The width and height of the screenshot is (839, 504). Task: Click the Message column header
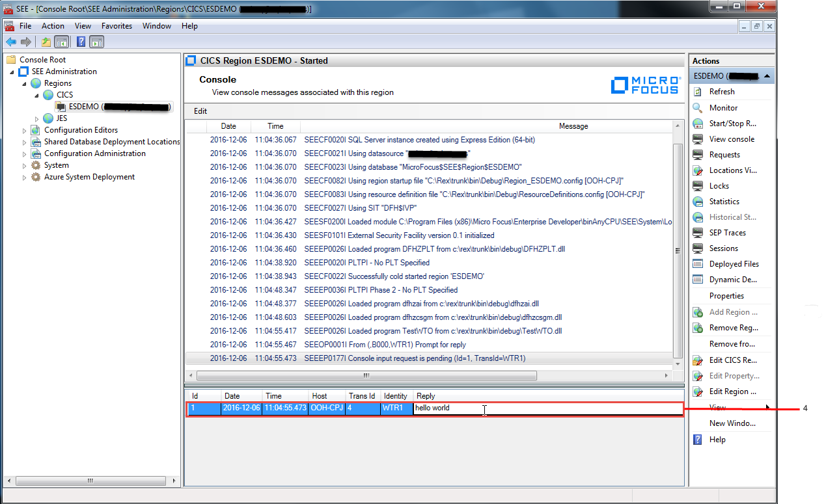[x=573, y=126]
